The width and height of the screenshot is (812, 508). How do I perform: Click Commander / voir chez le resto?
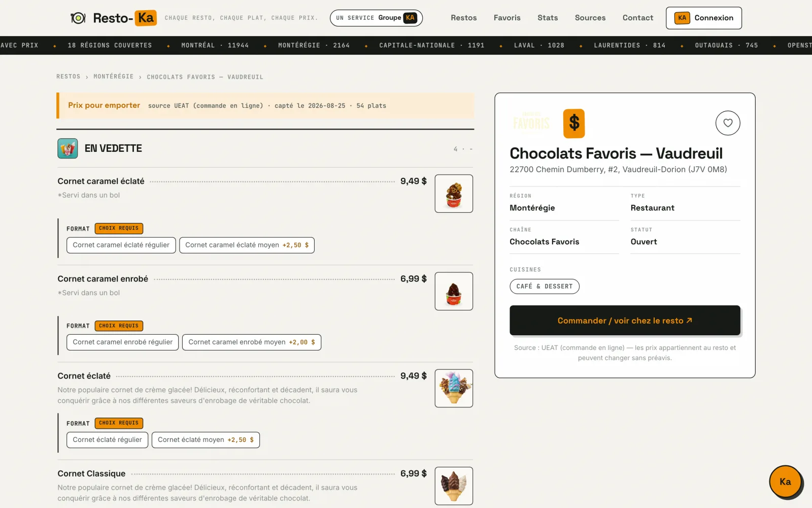tap(625, 321)
